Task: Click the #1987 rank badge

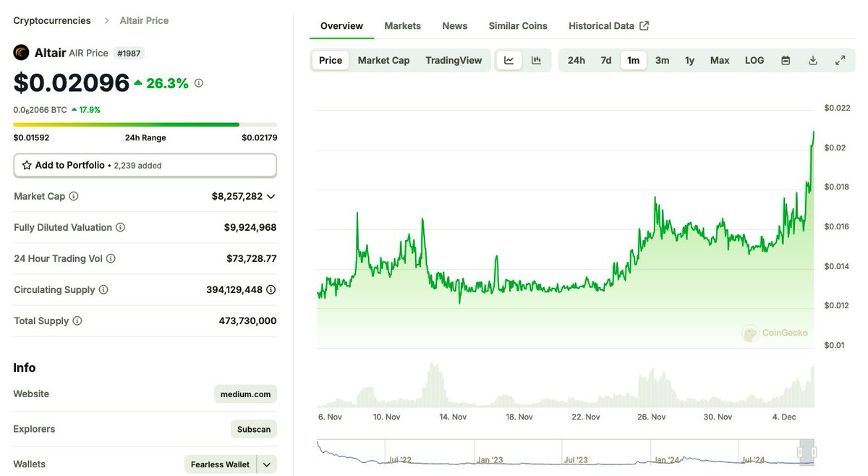Action: (x=129, y=53)
